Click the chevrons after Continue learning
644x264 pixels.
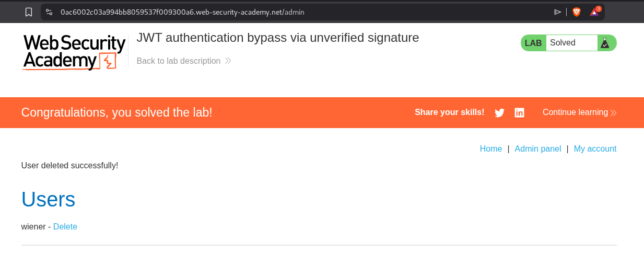point(614,113)
